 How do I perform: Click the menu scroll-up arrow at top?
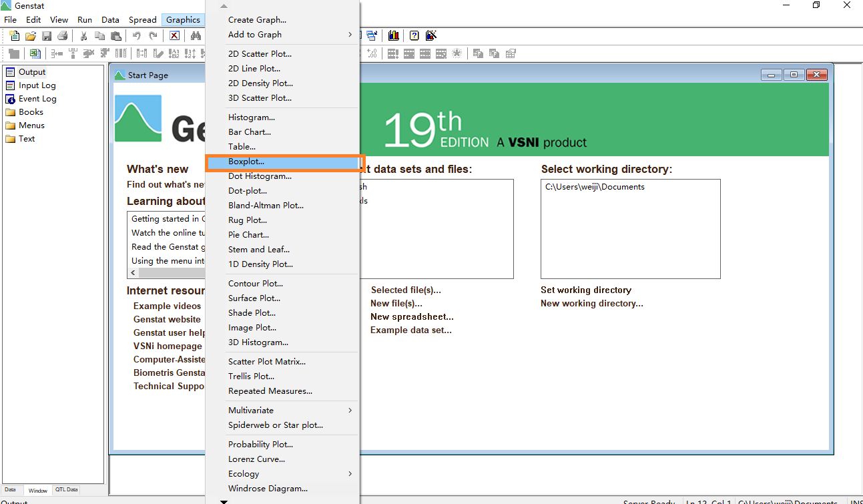point(224,6)
